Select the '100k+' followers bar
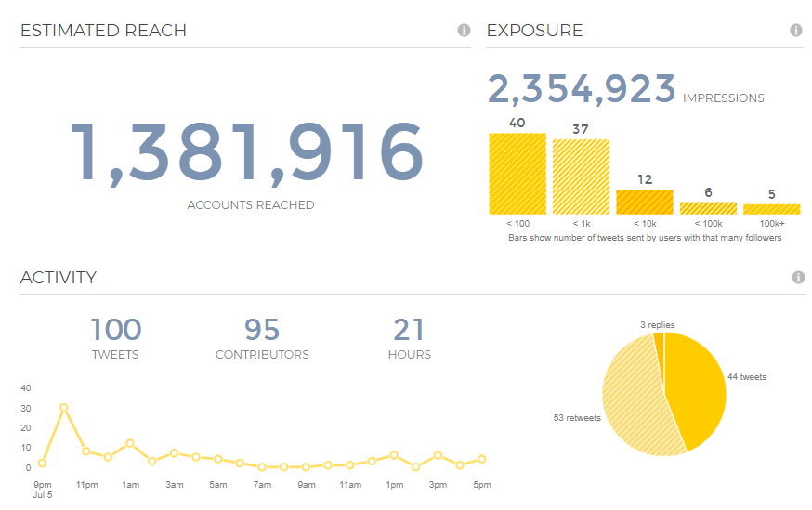This screenshot has height=510, width=812. tap(772, 209)
